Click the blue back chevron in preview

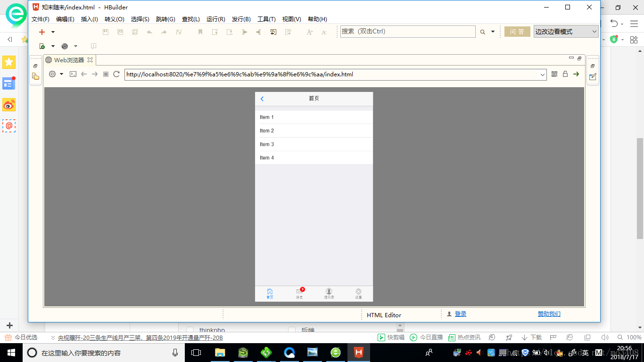pos(262,99)
